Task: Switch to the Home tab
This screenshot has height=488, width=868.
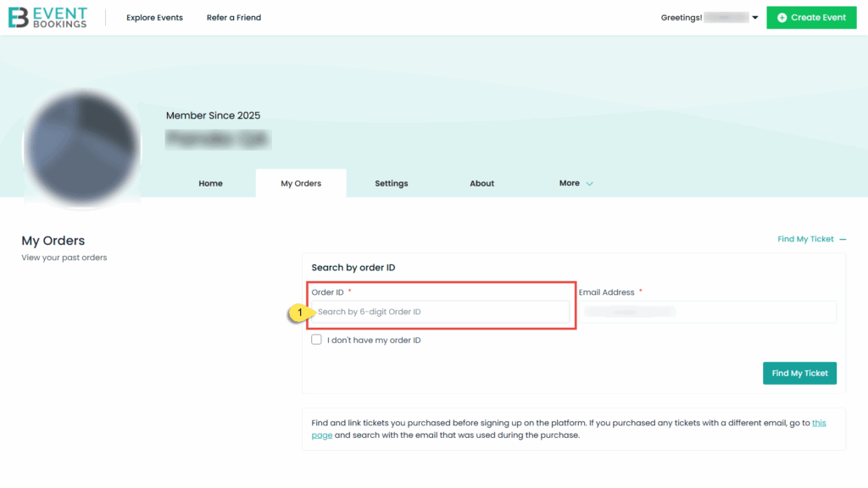Action: [x=210, y=183]
